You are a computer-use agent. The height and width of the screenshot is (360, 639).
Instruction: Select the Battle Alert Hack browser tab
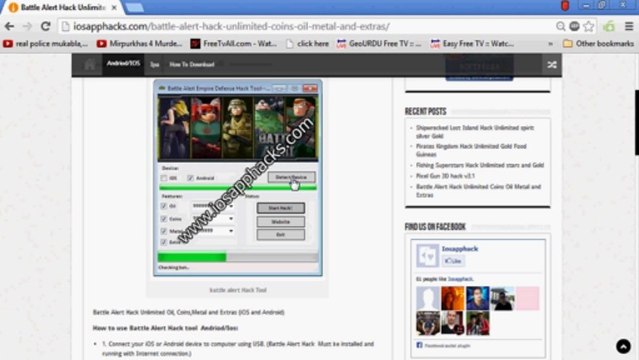[x=62, y=7]
